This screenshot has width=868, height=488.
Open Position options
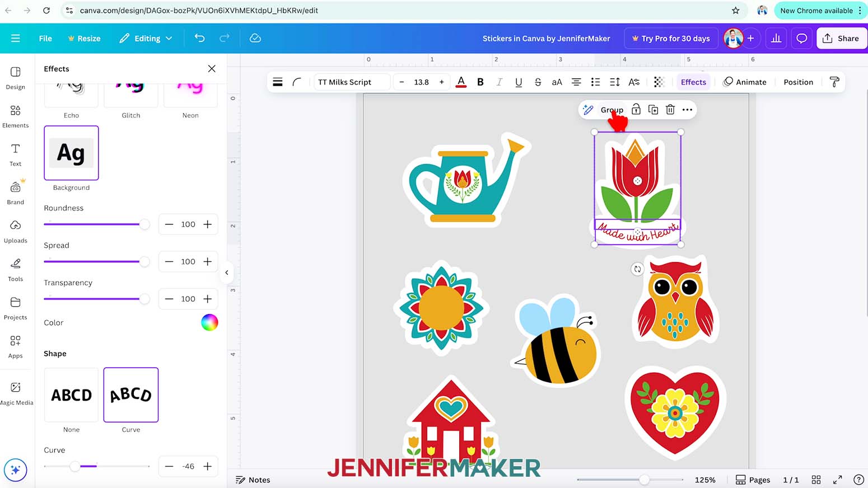click(798, 82)
